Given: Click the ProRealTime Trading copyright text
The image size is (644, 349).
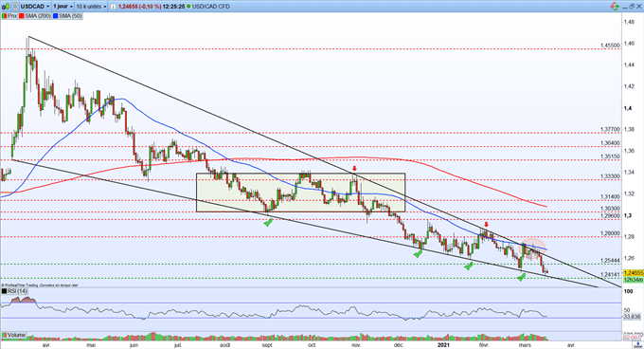Looking at the screenshot, I should coord(40,285).
